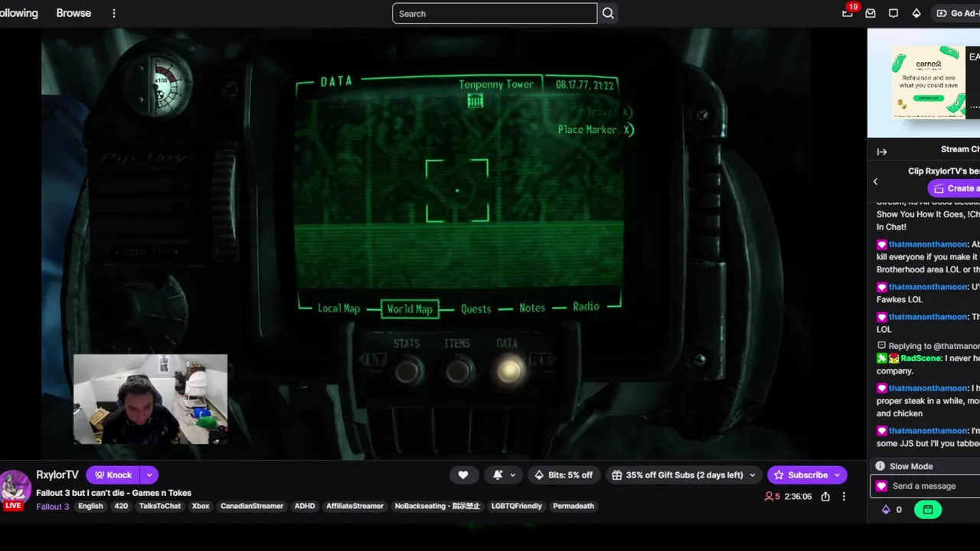The height and width of the screenshot is (551, 980).
Task: Open the Subscribe button dropdown
Action: tap(837, 475)
